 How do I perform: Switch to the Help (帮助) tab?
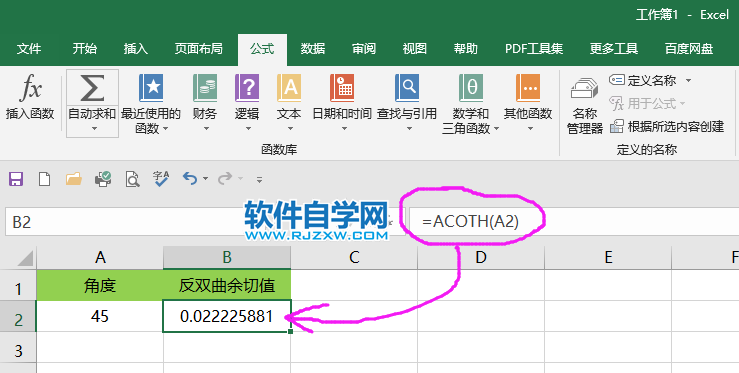(x=466, y=49)
